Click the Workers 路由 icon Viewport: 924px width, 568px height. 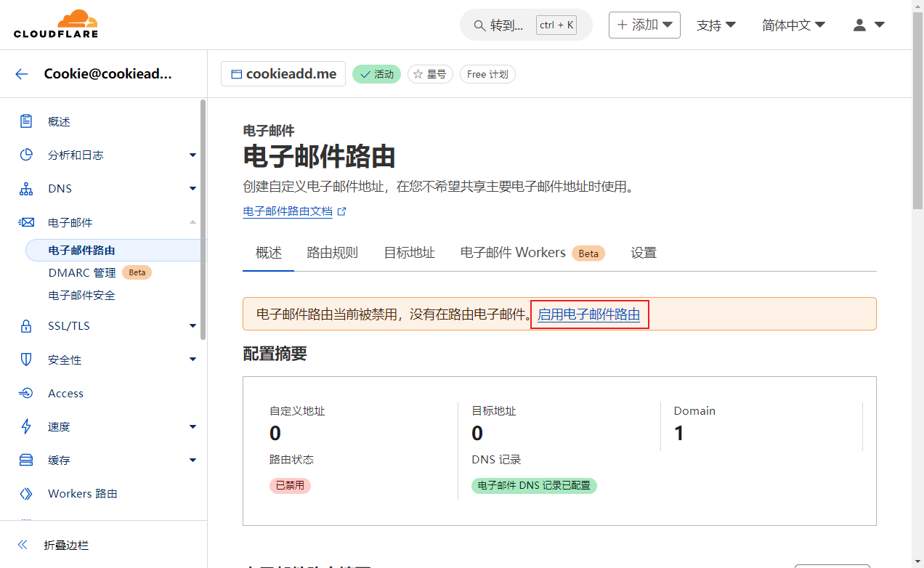(26, 494)
